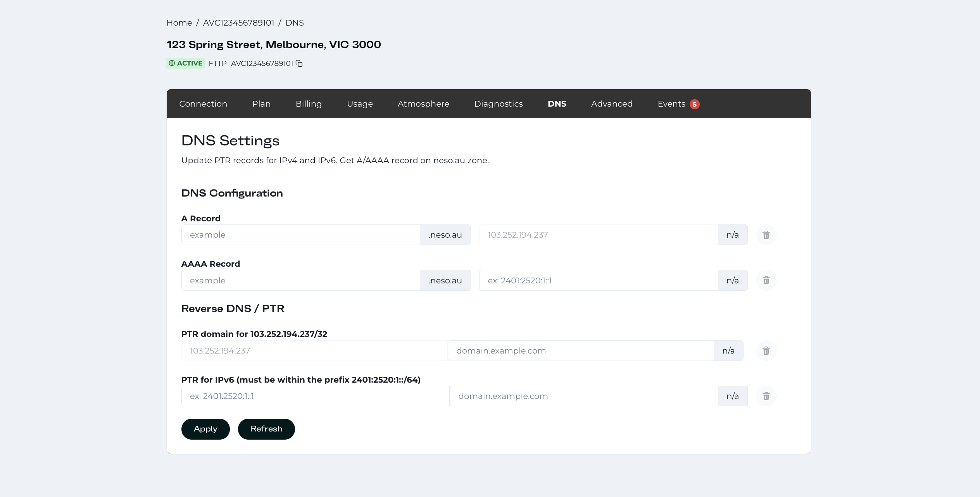The height and width of the screenshot is (497, 980).
Task: Click the Reverse DNS / PTR heading
Action: [x=233, y=309]
